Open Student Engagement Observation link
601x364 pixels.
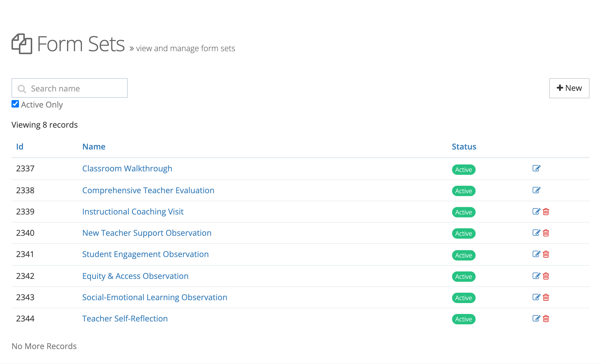point(145,254)
